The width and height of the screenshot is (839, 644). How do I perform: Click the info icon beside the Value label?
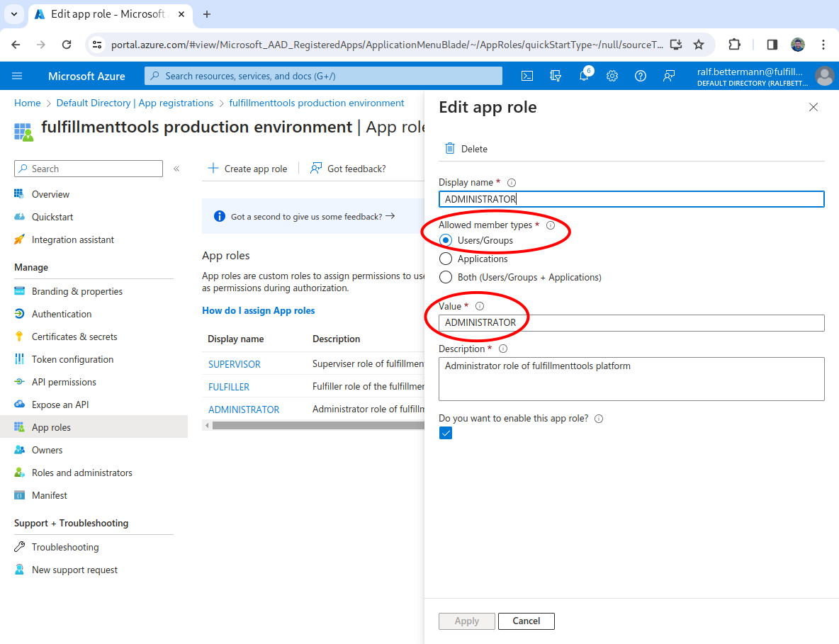tap(480, 306)
